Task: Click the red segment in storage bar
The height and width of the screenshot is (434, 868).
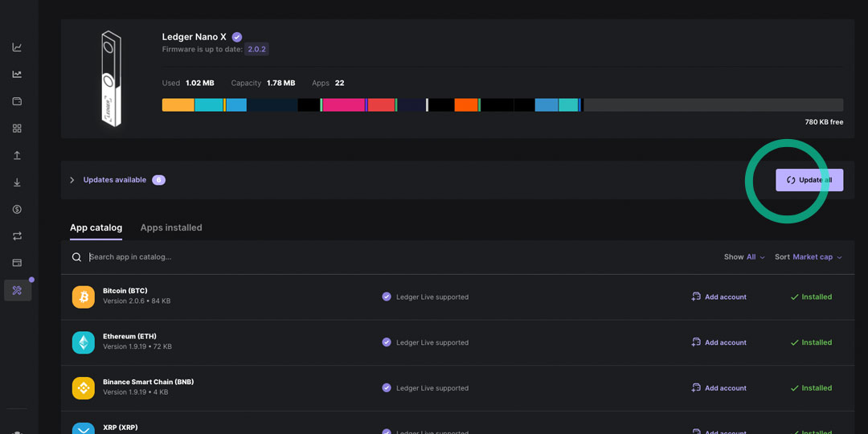Action: pyautogui.click(x=382, y=105)
